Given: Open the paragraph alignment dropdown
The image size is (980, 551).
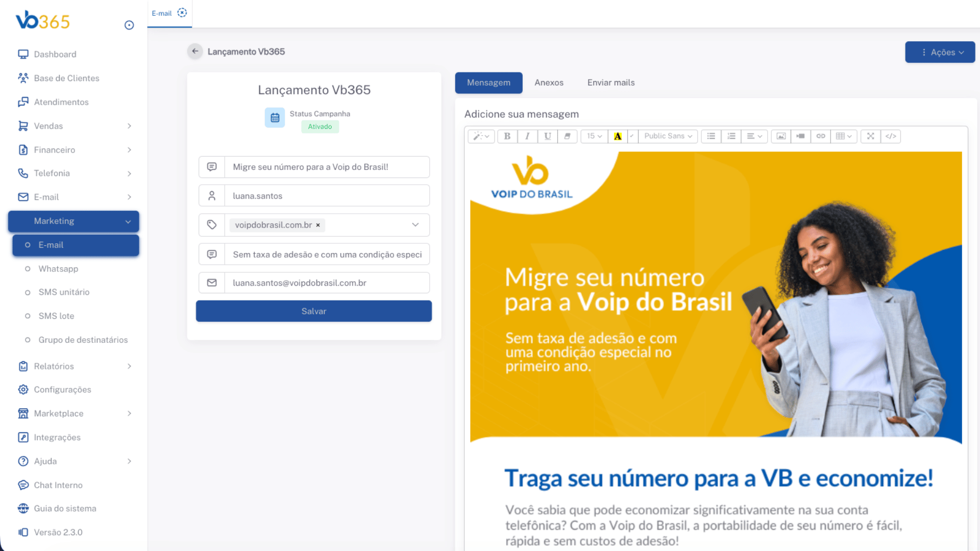Looking at the screenshot, I should click(754, 136).
